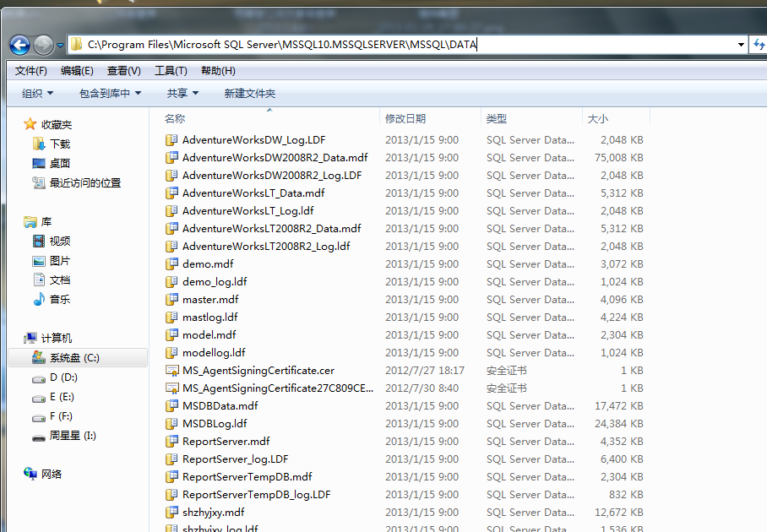Click the MS_AgentSigningCertificate.cer certificate icon
Image resolution: width=767 pixels, height=532 pixels.
[171, 370]
